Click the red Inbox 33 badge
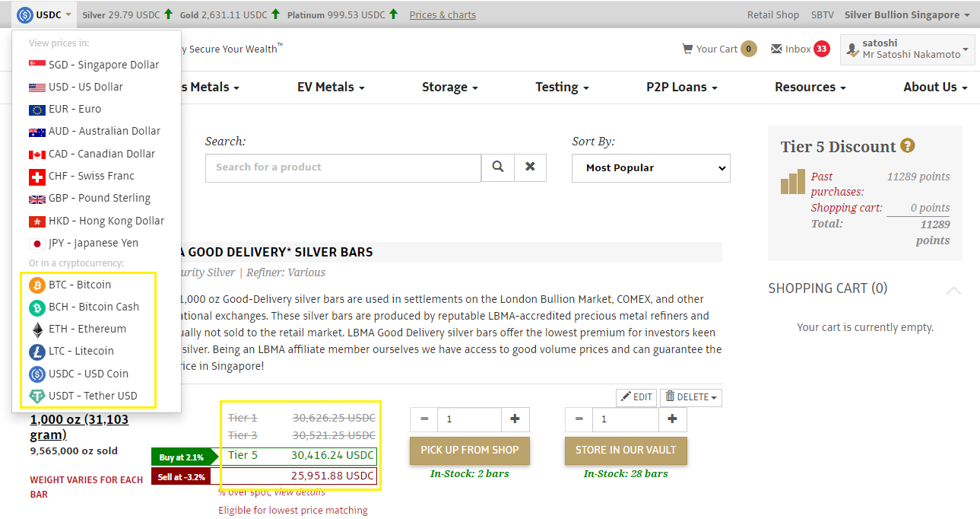 [822, 49]
